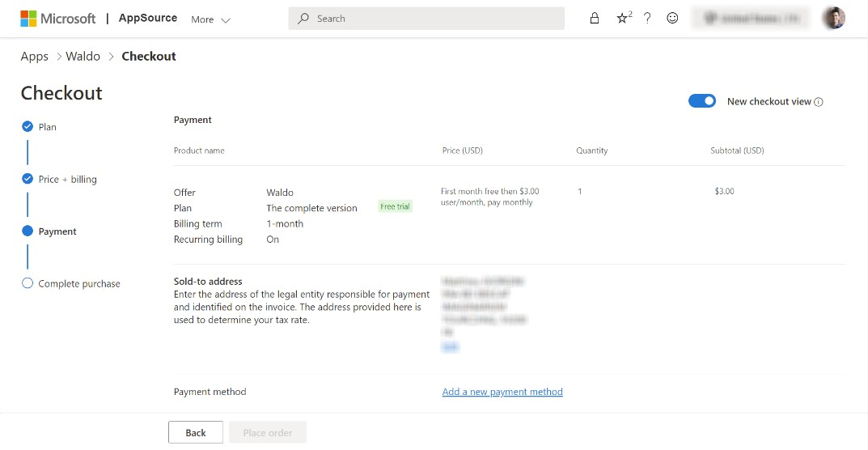Screen dimensions: 868x450
Task: Click the New checkout view info icon
Action: coord(819,102)
